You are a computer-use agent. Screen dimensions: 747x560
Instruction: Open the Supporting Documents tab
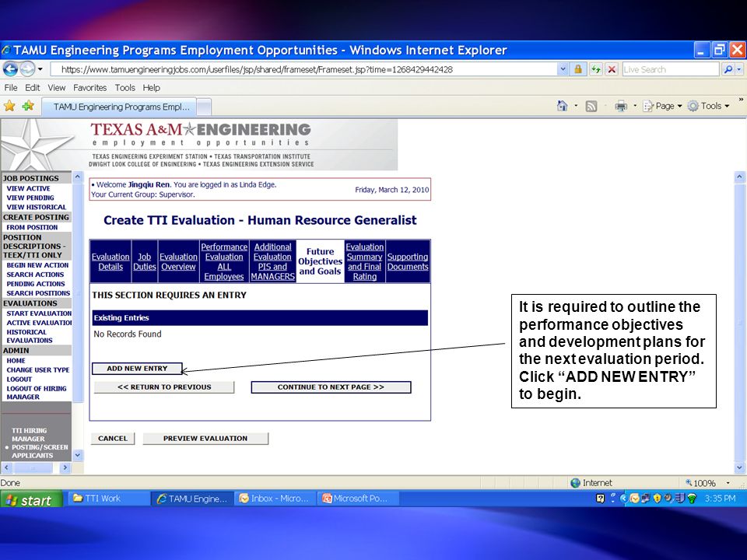(x=407, y=261)
